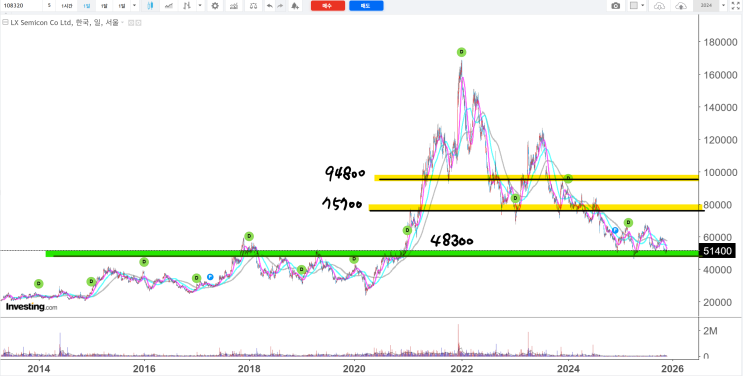
Task: Save chart with cloud-upload icon
Action: (x=681, y=6)
